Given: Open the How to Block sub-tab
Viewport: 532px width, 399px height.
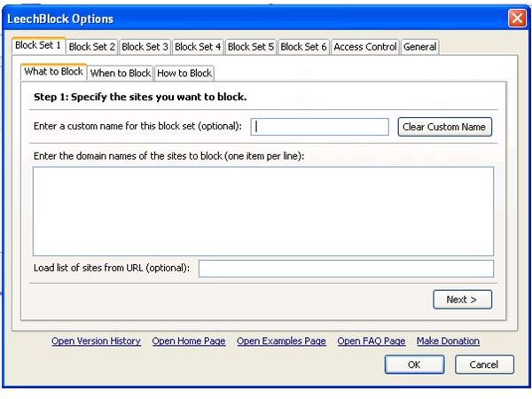Looking at the screenshot, I should pos(184,73).
